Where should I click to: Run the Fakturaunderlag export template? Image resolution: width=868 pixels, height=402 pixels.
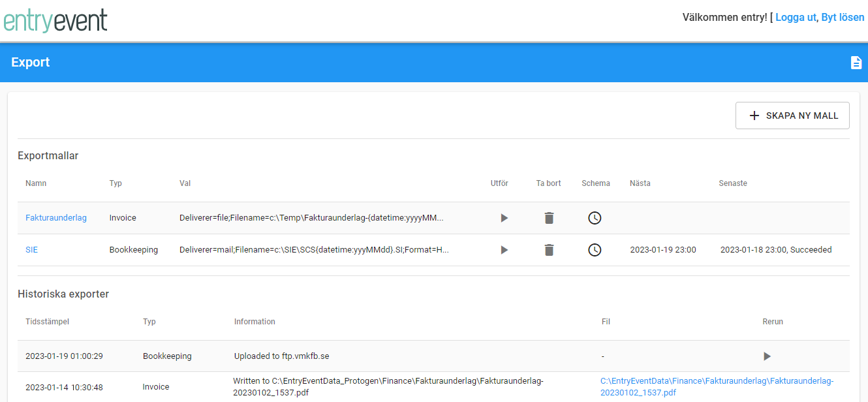504,218
